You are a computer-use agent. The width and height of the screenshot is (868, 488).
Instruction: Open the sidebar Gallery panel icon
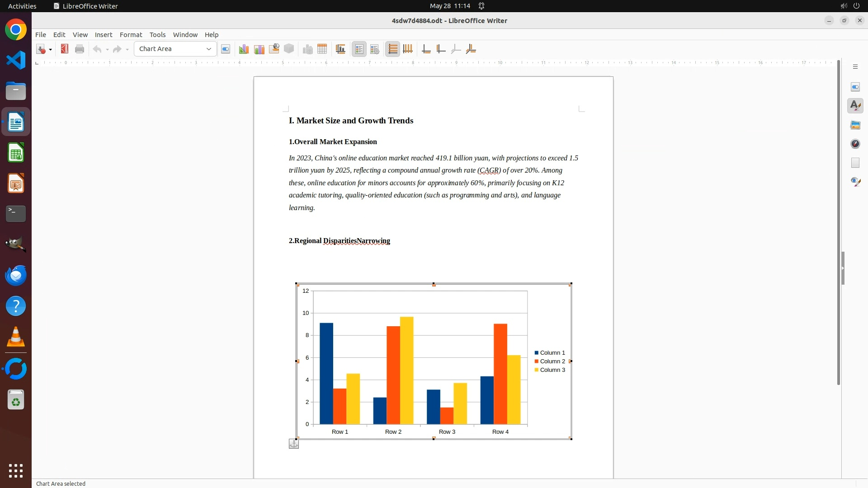coord(855,125)
